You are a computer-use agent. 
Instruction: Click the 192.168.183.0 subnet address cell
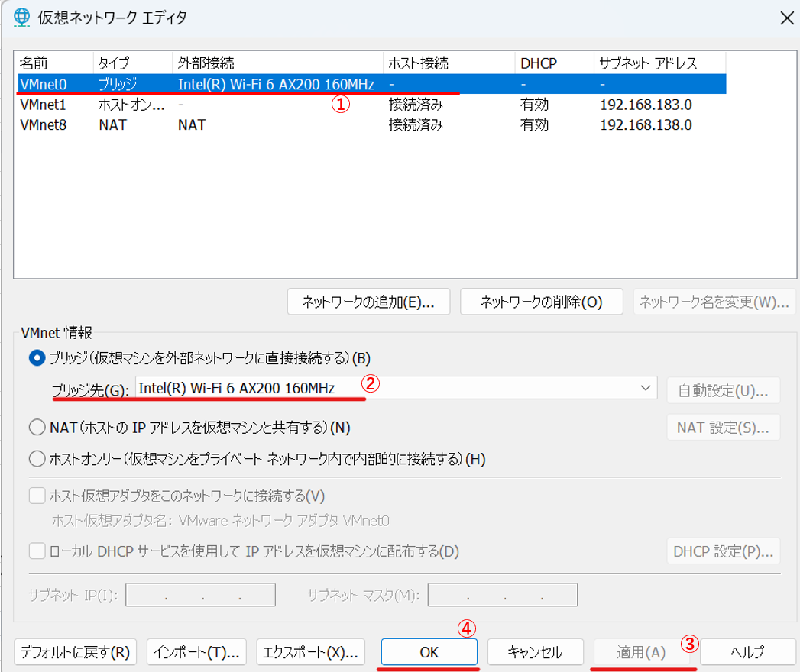(646, 105)
